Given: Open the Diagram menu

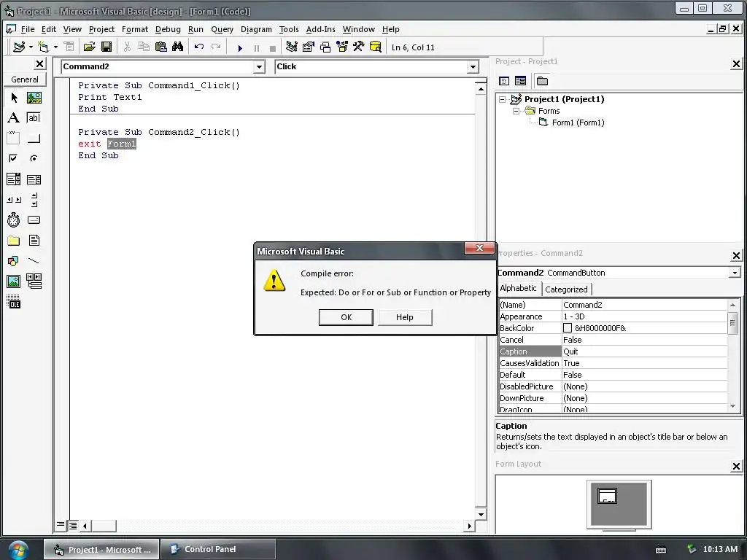Looking at the screenshot, I should pos(256,29).
